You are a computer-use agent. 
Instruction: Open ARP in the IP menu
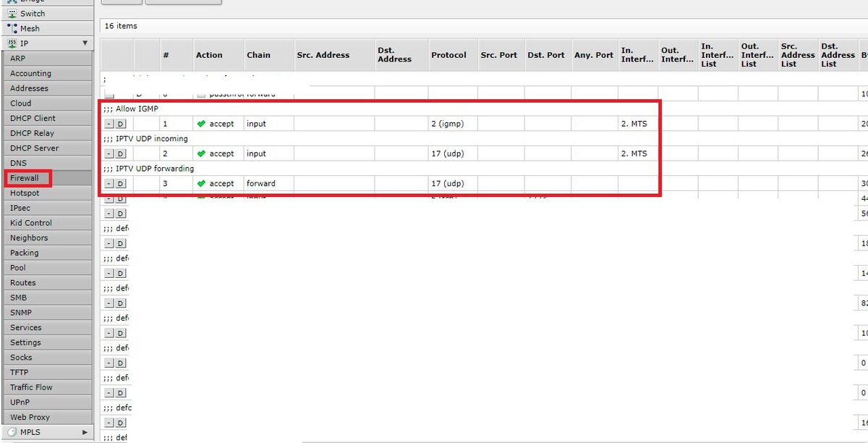pyautogui.click(x=48, y=58)
